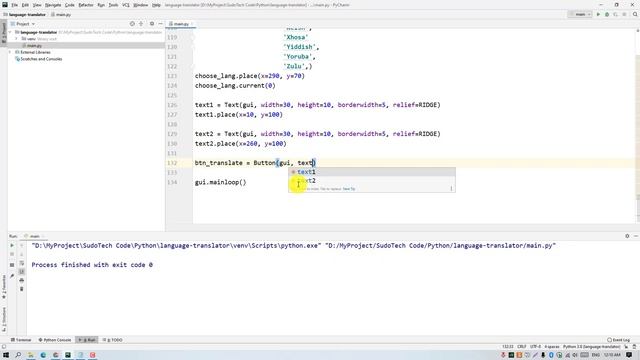
Task: Click the gui.mainloop() line
Action: point(220,182)
